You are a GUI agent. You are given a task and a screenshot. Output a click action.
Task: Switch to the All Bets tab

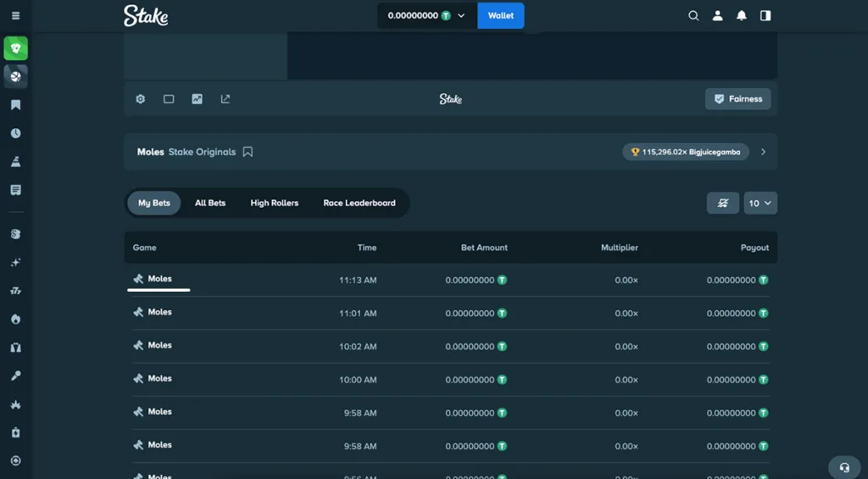tap(210, 203)
